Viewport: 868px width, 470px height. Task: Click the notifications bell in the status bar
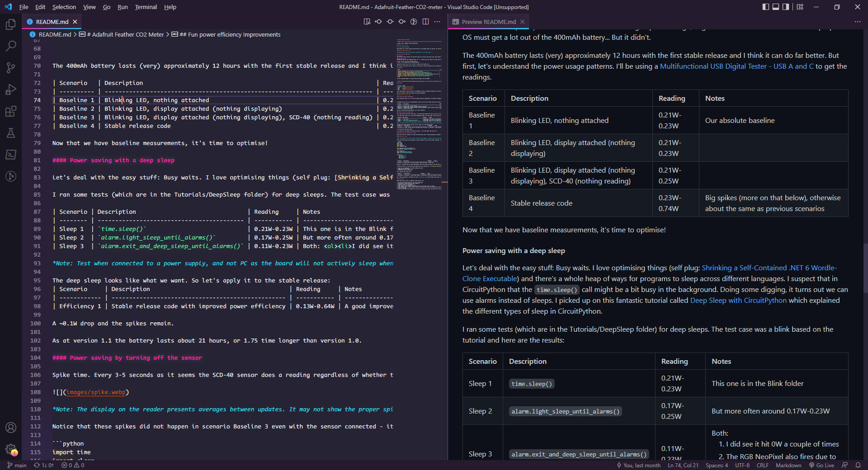pyautogui.click(x=859, y=465)
